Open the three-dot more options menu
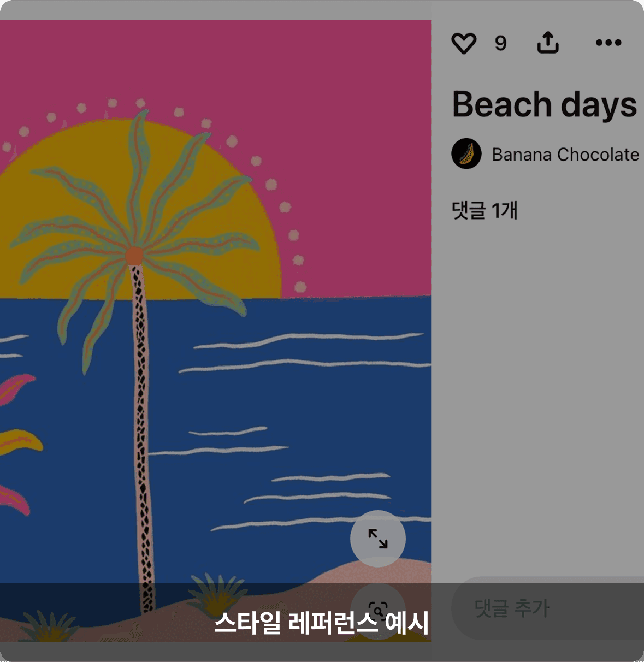 coord(608,43)
